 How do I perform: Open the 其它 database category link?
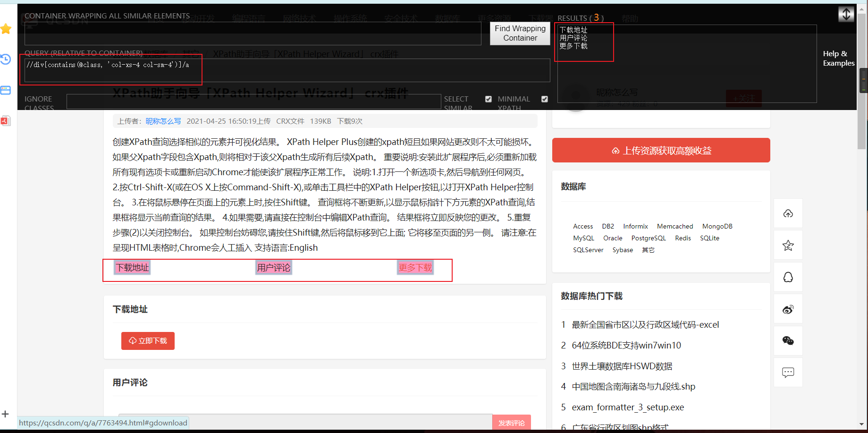pyautogui.click(x=648, y=250)
